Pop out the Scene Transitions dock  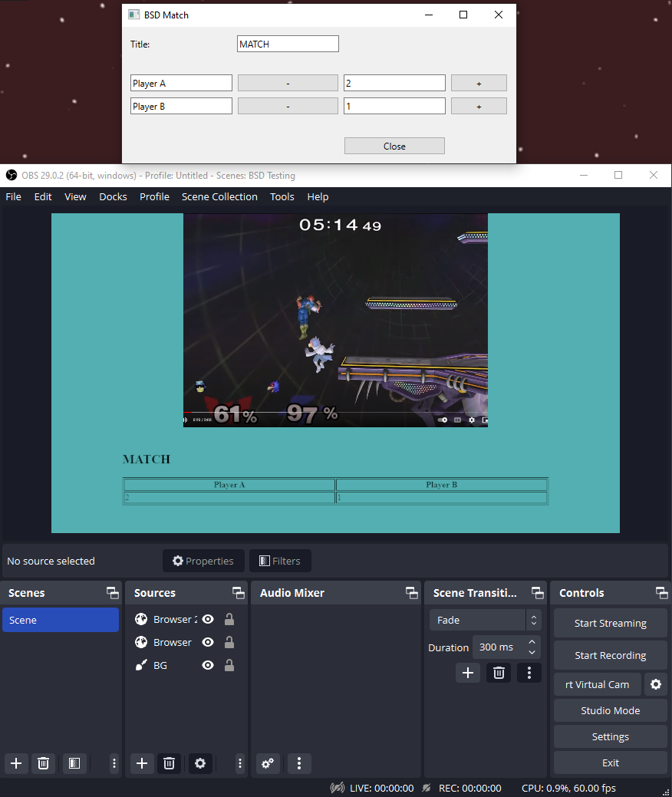point(537,593)
